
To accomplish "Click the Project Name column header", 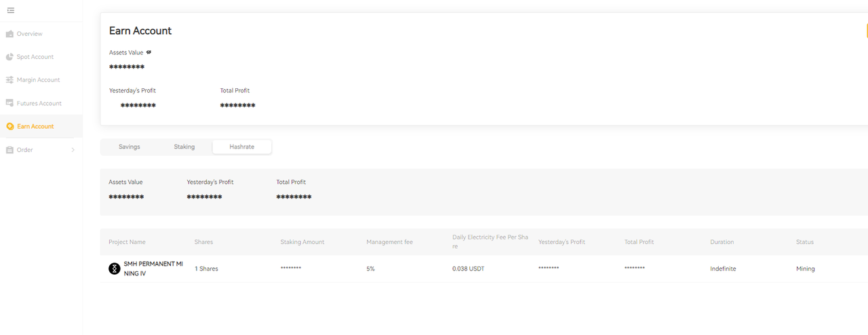I will coord(127,242).
